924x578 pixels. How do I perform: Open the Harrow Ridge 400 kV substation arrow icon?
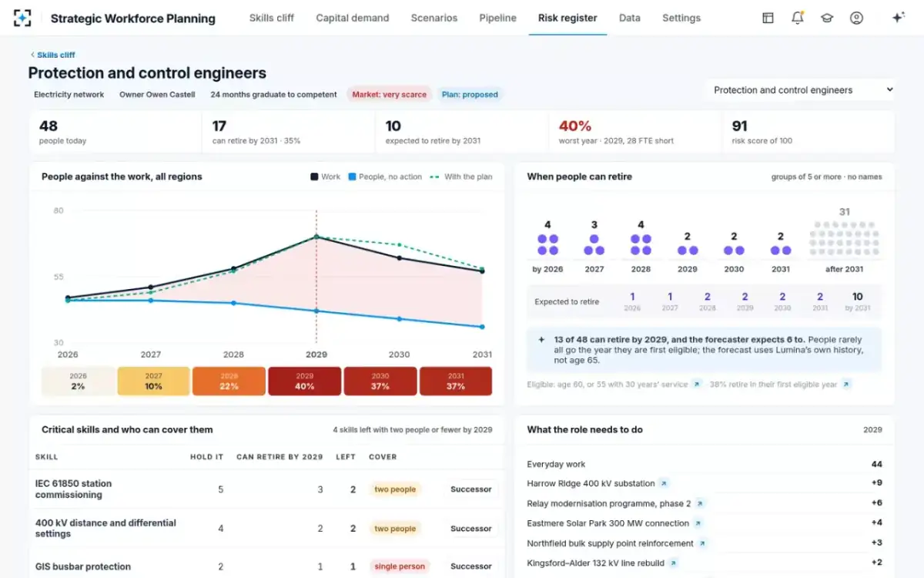click(x=664, y=483)
